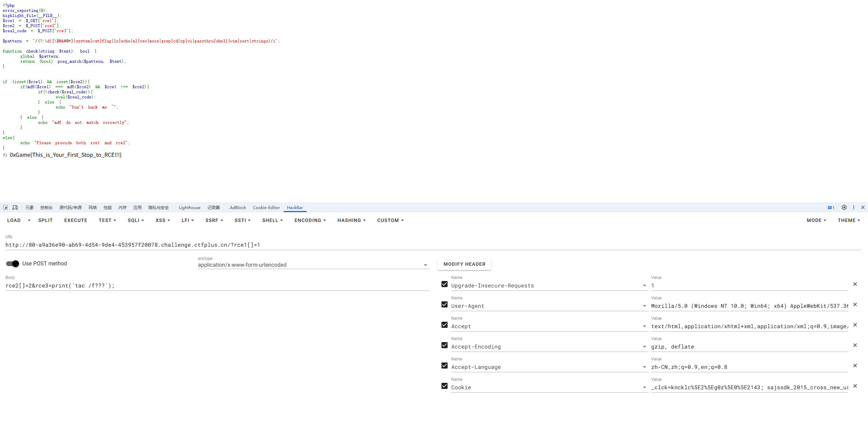This screenshot has height=430, width=868.
Task: Expand the THEME selector
Action: 848,220
